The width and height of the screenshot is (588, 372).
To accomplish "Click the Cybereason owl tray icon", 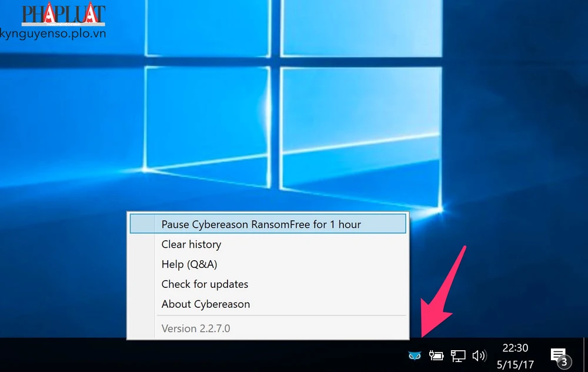I will 415,355.
